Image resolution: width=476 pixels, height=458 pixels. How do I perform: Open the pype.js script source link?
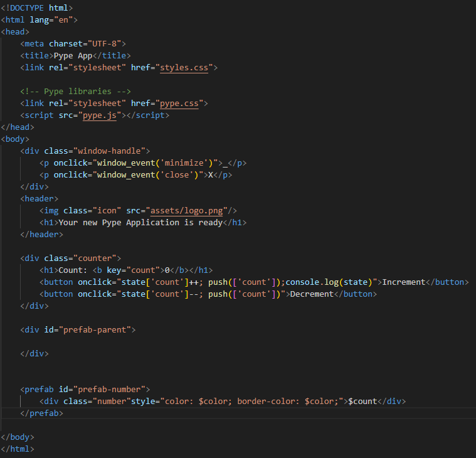[100, 115]
